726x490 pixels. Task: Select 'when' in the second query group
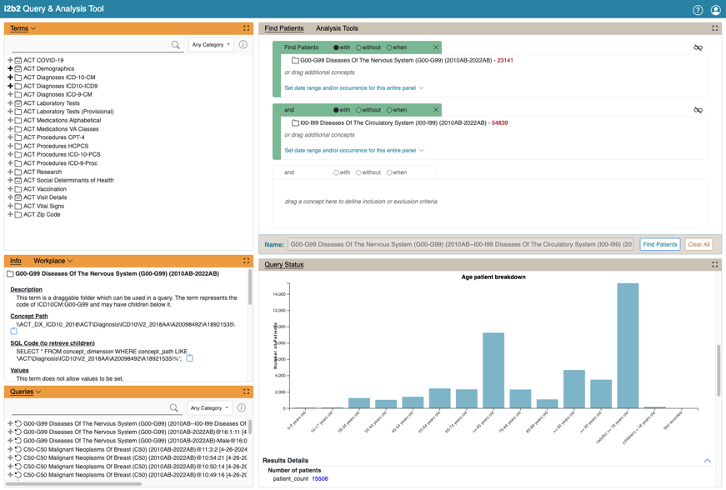coord(390,110)
